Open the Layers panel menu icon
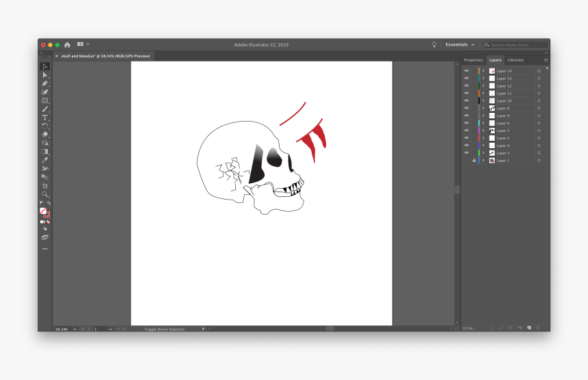 tap(546, 60)
